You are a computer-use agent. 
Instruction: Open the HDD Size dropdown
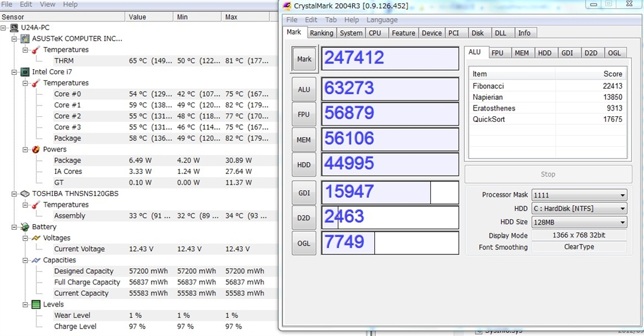coord(579,222)
